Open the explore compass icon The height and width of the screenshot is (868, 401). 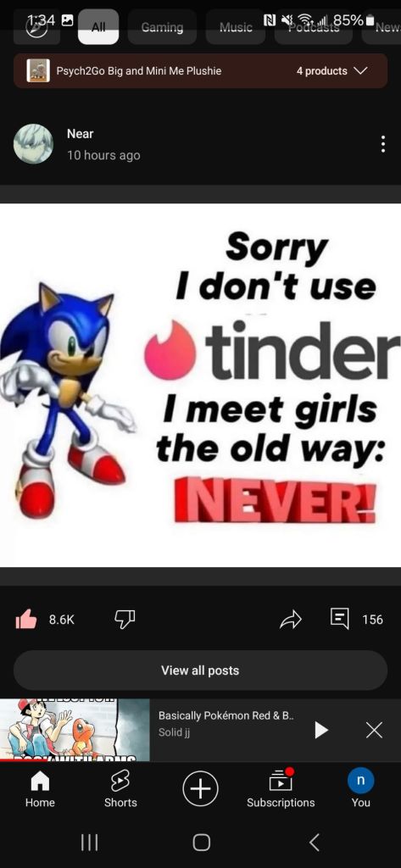coord(36,26)
